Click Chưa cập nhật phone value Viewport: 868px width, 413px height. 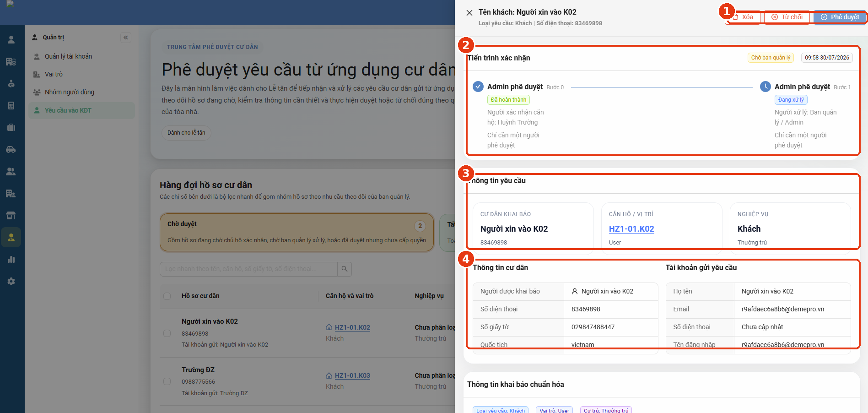[x=762, y=327]
